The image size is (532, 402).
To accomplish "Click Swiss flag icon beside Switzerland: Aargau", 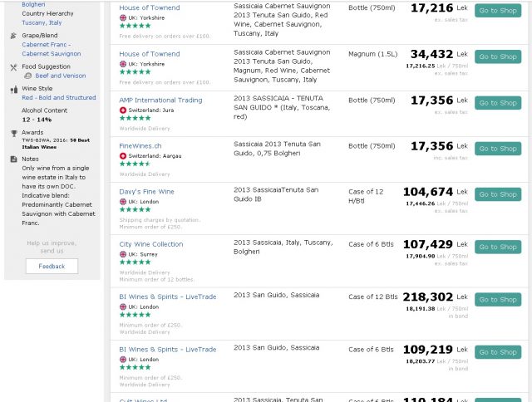I will tap(123, 156).
